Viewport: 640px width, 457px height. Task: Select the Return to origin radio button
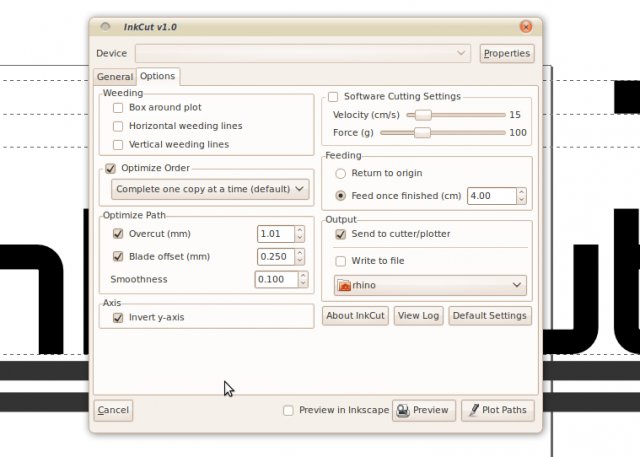click(x=340, y=173)
